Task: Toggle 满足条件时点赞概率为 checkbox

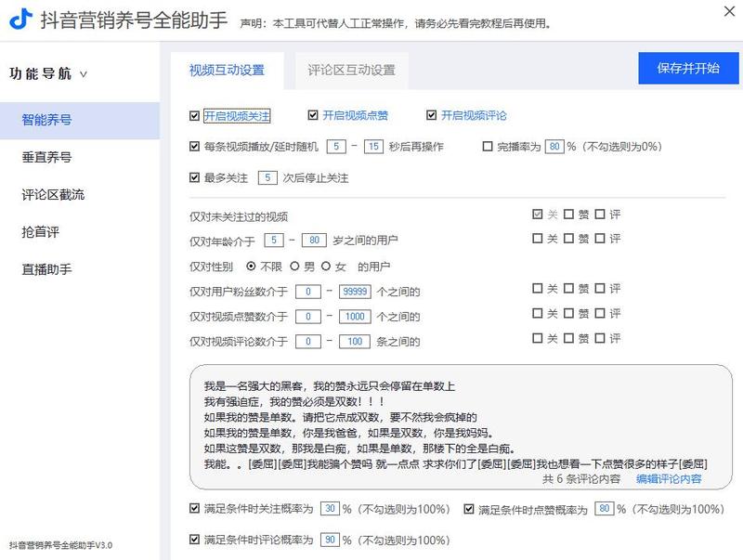Action: coord(469,509)
